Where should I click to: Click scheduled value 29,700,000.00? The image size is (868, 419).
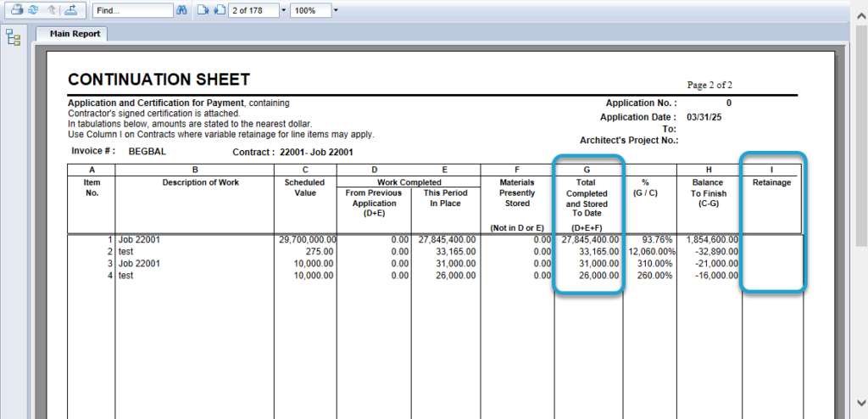308,240
